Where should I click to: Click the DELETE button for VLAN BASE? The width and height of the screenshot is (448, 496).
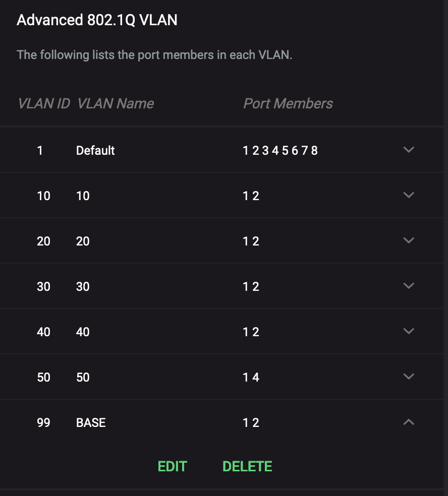[x=247, y=466]
